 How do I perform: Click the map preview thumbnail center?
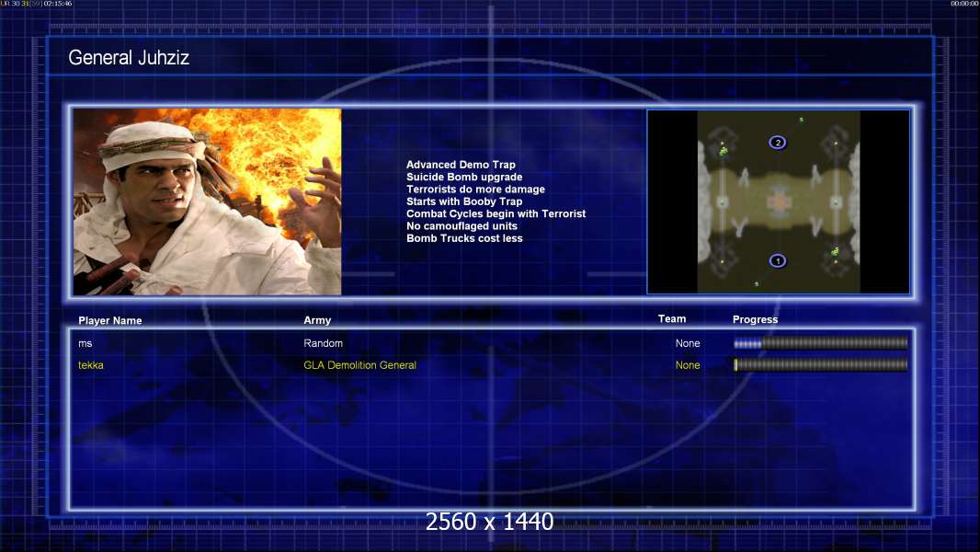[x=778, y=201]
